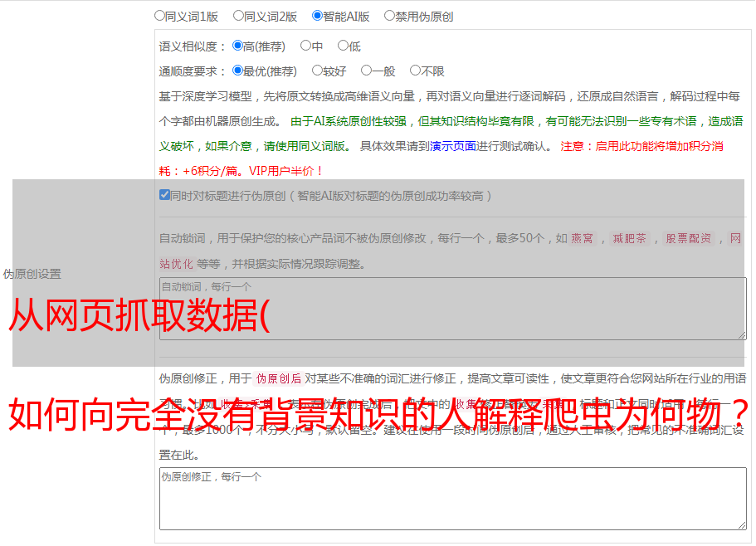Set 通顺度要求 to 不限

point(415,71)
